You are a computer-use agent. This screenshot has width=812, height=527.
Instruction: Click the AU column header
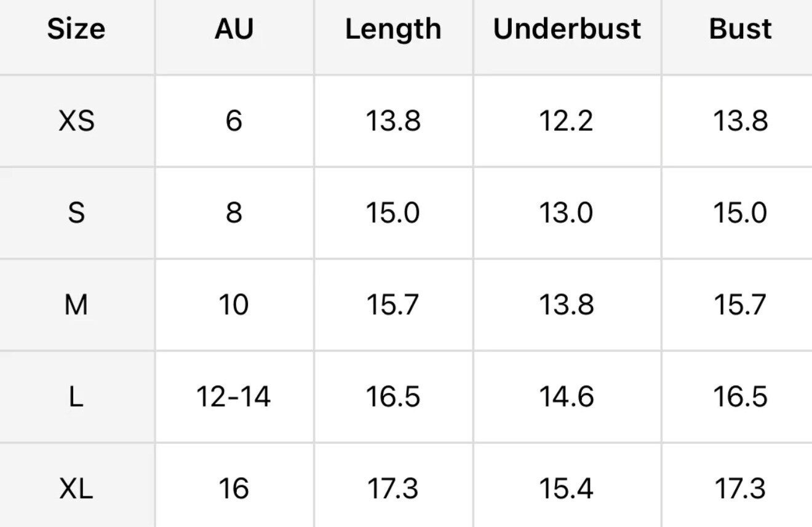click(234, 29)
